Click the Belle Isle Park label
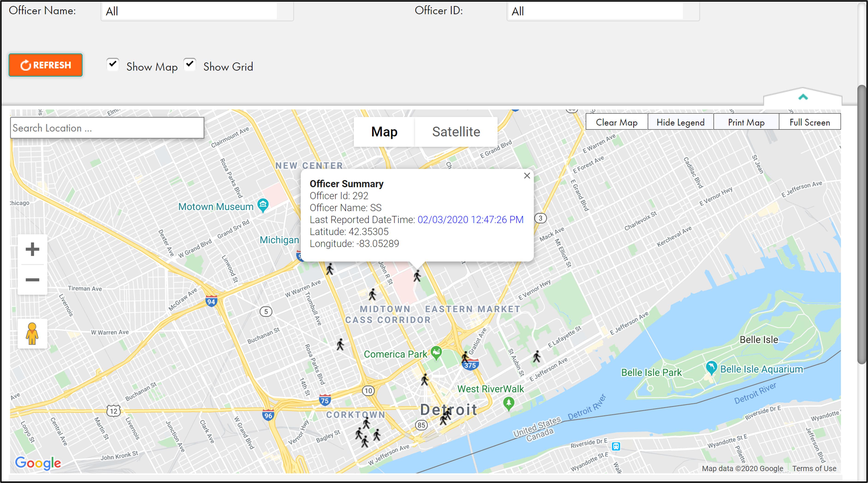 pos(651,372)
